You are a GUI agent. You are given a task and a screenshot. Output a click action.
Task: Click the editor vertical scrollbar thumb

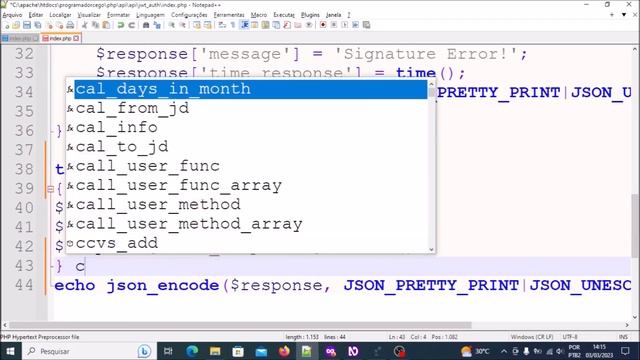point(635,225)
